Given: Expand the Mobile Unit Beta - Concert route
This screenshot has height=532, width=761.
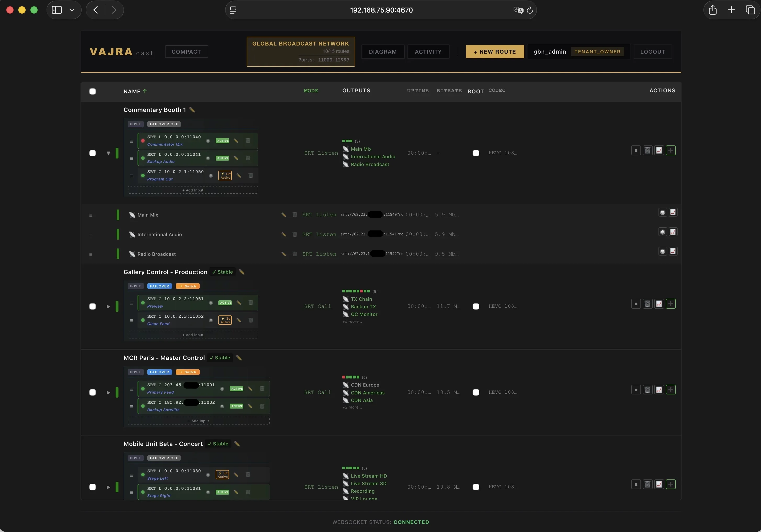Looking at the screenshot, I should tap(108, 487).
